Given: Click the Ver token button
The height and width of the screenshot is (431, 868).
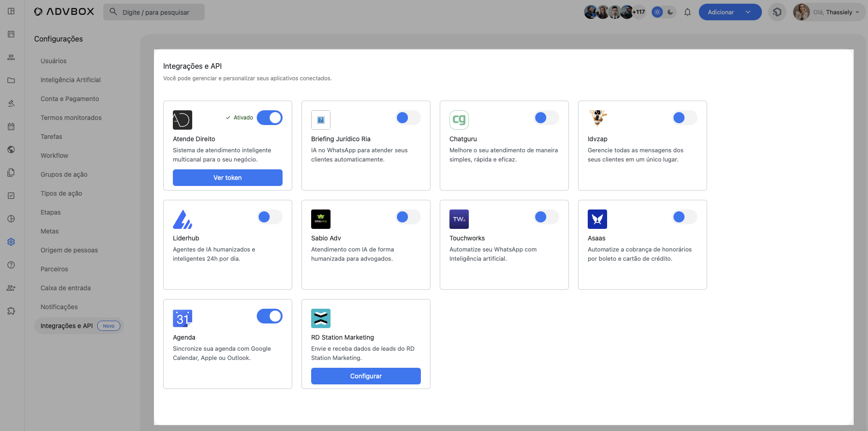Looking at the screenshot, I should tap(227, 178).
